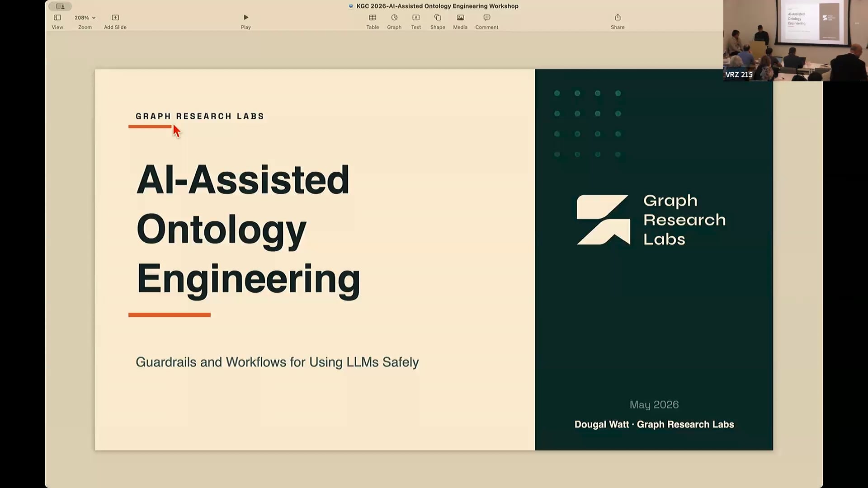868x488 pixels.
Task: Open the View sidebar options
Action: tap(57, 21)
